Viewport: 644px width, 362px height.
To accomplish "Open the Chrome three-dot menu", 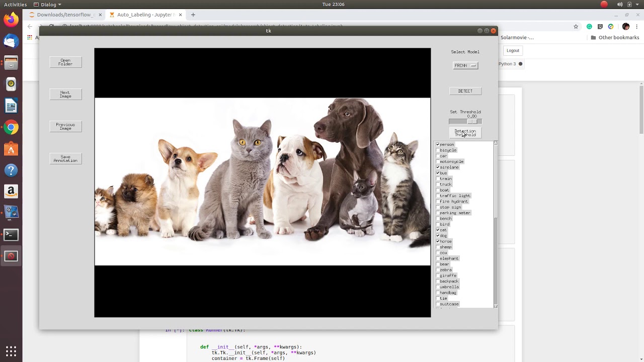I will tap(637, 27).
